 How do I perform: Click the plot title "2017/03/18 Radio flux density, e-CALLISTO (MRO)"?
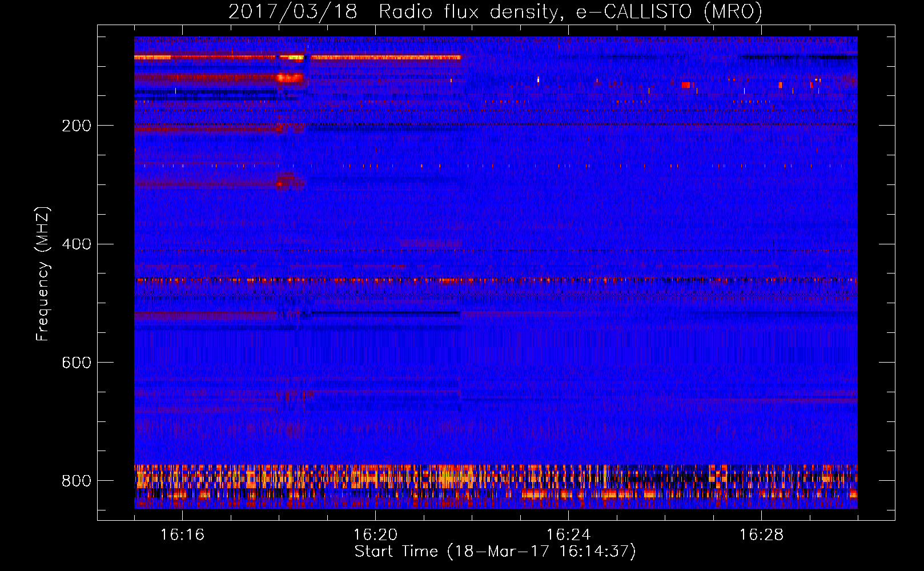click(495, 11)
